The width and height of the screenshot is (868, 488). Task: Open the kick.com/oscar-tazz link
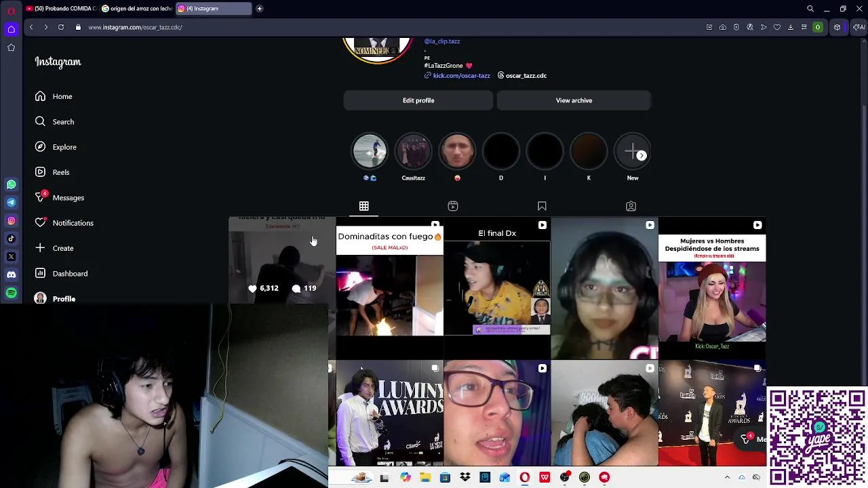point(461,76)
